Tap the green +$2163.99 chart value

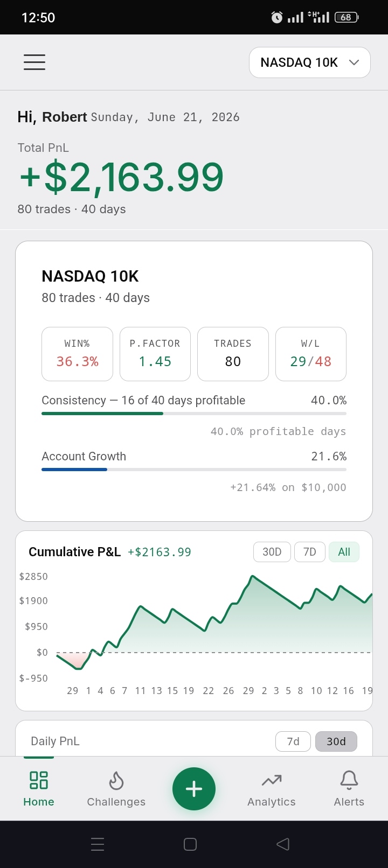[x=160, y=552]
